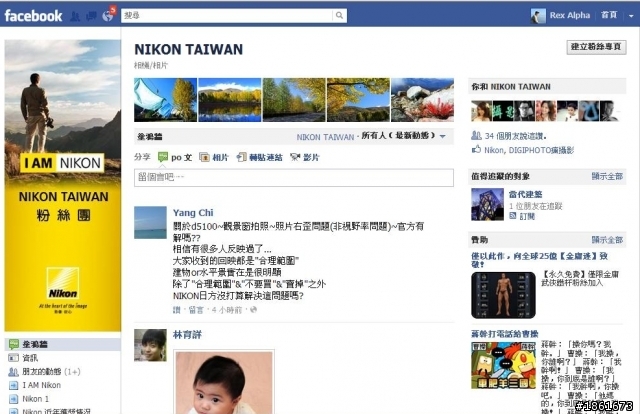Open Yang Chi's profile link

click(193, 213)
